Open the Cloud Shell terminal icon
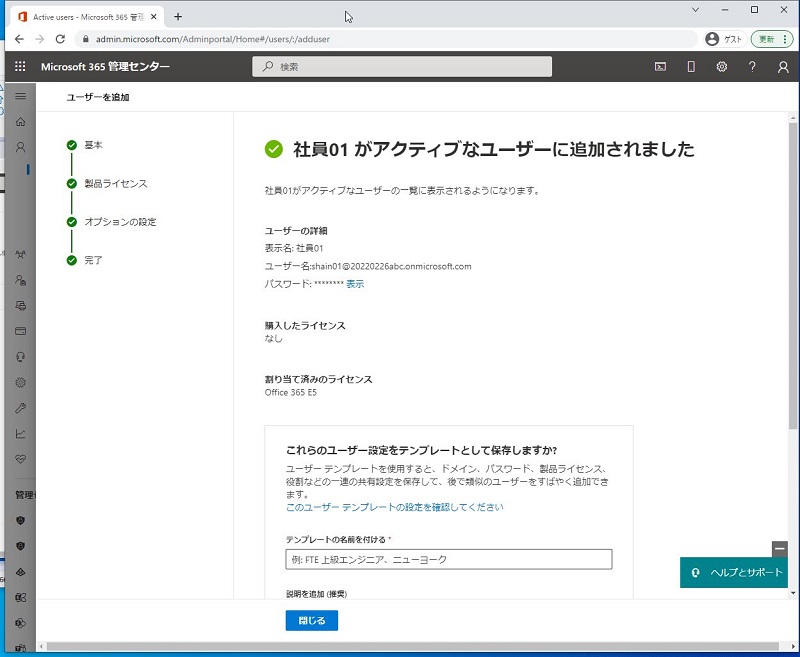The width and height of the screenshot is (800, 657). [660, 66]
